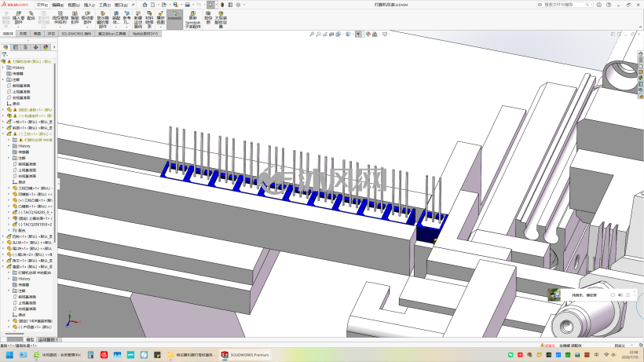The height and width of the screenshot is (362, 644).
Task: Click the 拍快照 snapshot tool
Action: [x=208, y=18]
